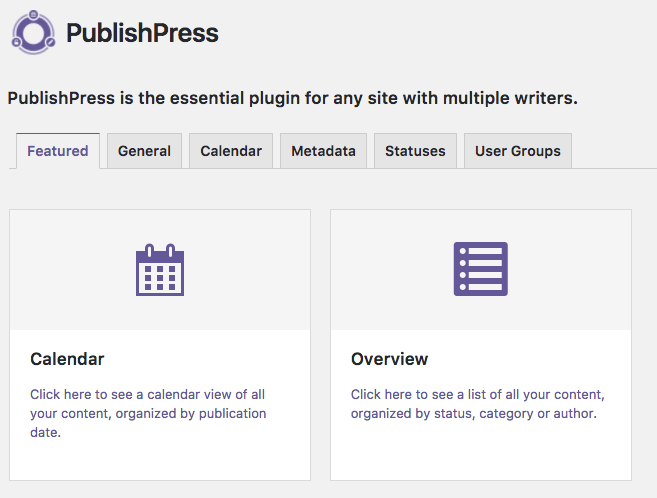
Task: Switch to the User Groups tab
Action: click(518, 151)
